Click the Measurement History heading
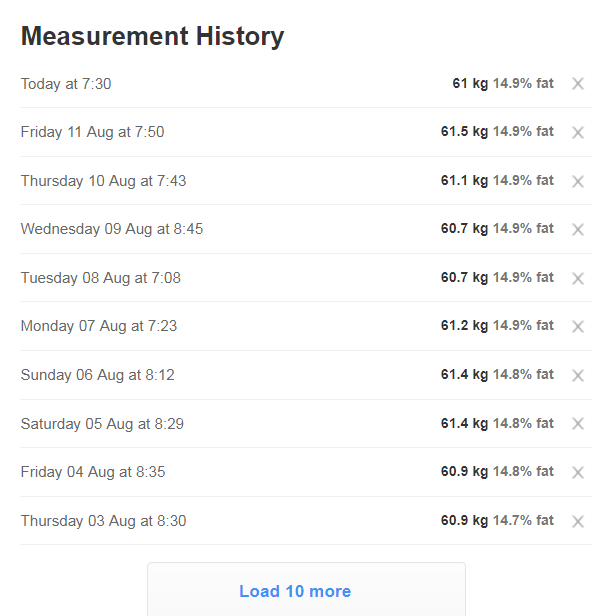 (x=152, y=36)
